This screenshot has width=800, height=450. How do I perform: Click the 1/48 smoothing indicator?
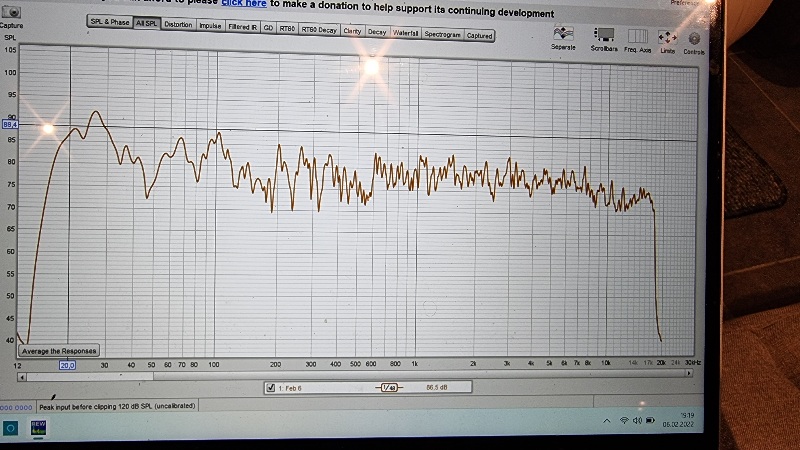(386, 386)
